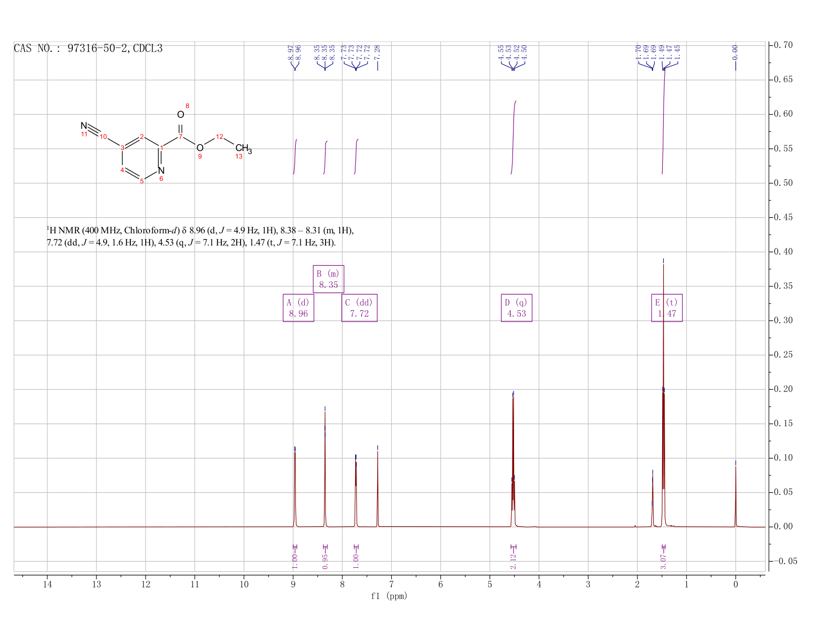Click the 7.28 peak label at top
Image resolution: width=834 pixels, height=644 pixels.
click(x=378, y=52)
